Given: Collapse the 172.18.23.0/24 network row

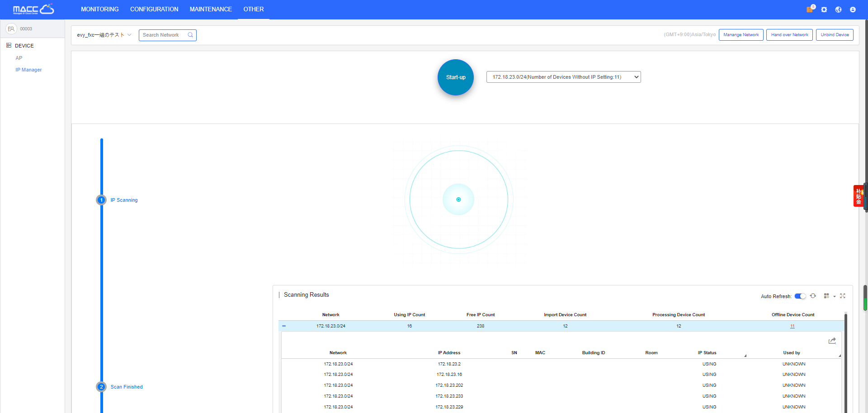Looking at the screenshot, I should [x=284, y=326].
